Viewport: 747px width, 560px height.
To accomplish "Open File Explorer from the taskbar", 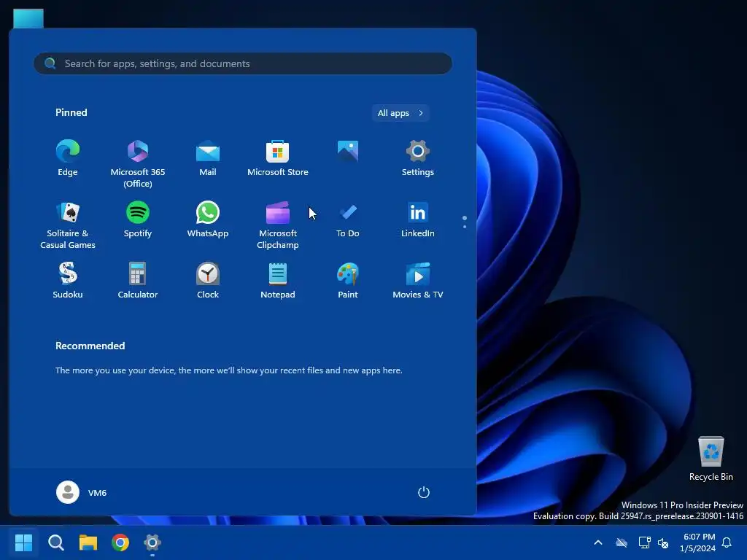I will pos(88,542).
